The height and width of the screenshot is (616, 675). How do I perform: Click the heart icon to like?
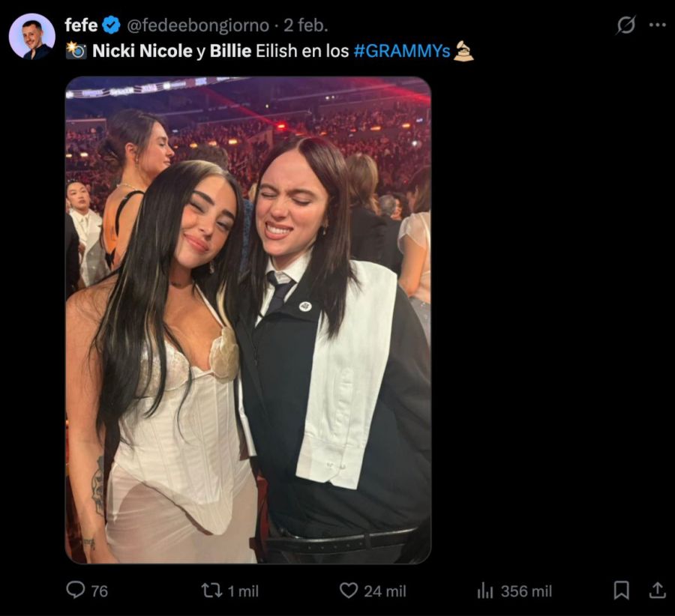(347, 591)
